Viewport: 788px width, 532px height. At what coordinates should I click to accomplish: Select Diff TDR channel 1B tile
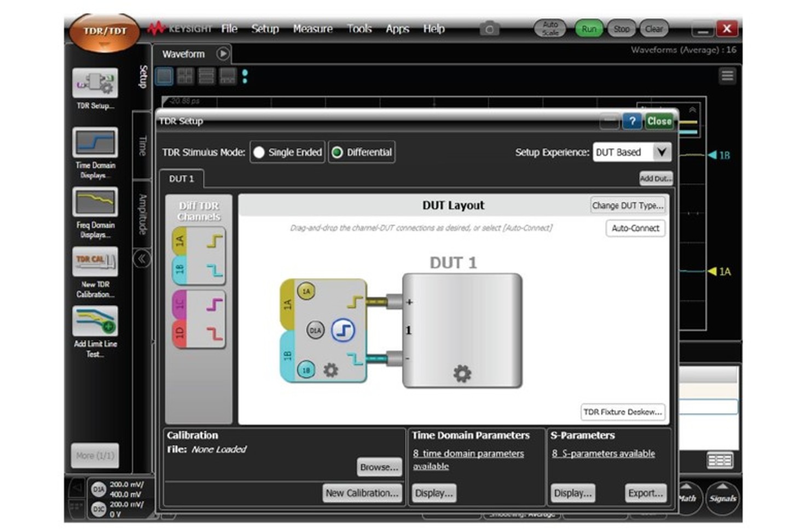coord(199,270)
